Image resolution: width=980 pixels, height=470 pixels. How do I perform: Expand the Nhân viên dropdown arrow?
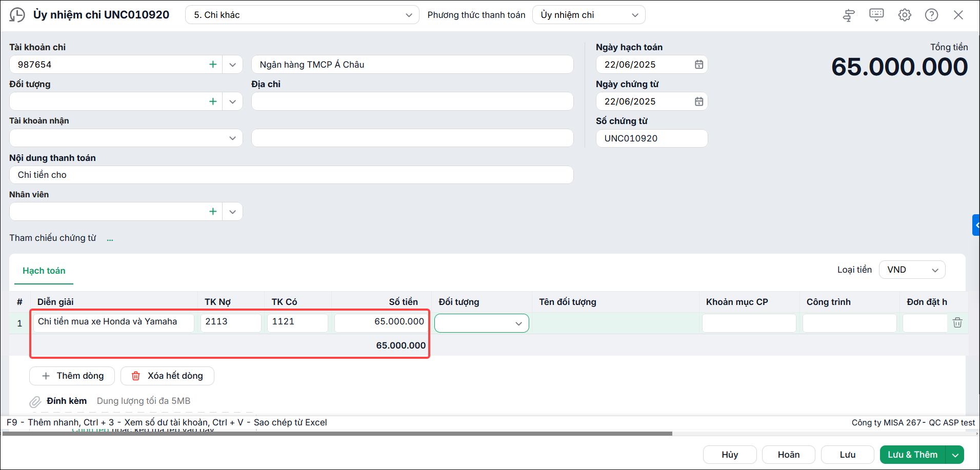pos(232,212)
